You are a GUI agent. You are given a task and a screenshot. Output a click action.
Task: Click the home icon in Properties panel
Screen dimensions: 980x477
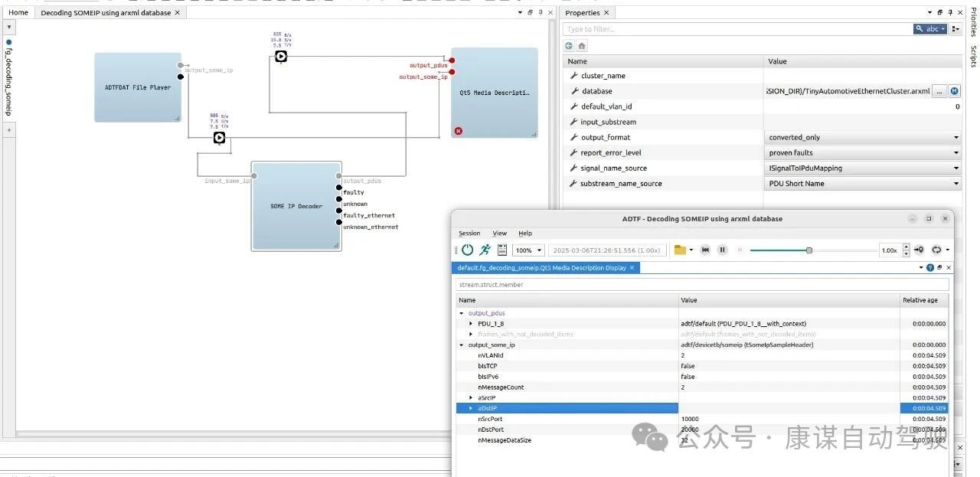(x=581, y=45)
